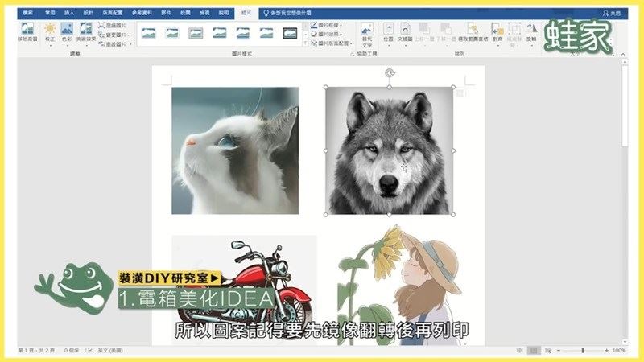Open the Wrap Text (文繞圖) icon
Image resolution: width=644 pixels, height=362 pixels.
(405, 32)
